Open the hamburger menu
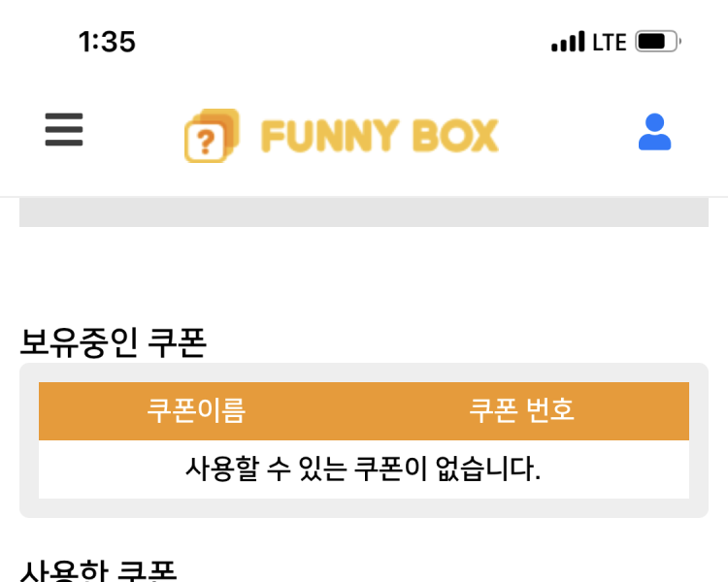Image resolution: width=728 pixels, height=582 pixels. coord(64,129)
